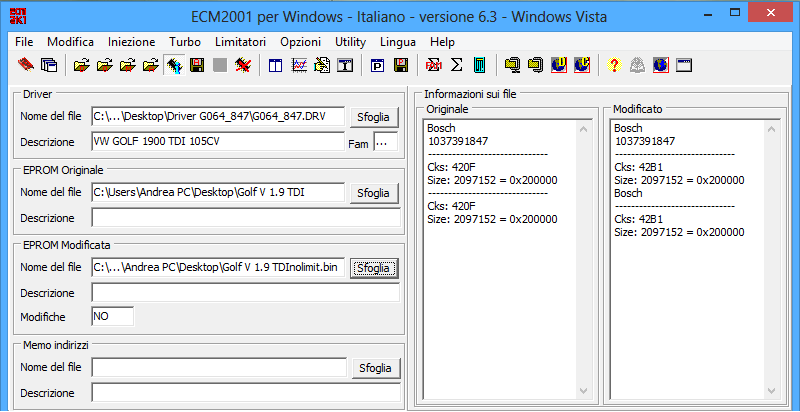Click the hand-and-notepad edit icon

pos(322,65)
